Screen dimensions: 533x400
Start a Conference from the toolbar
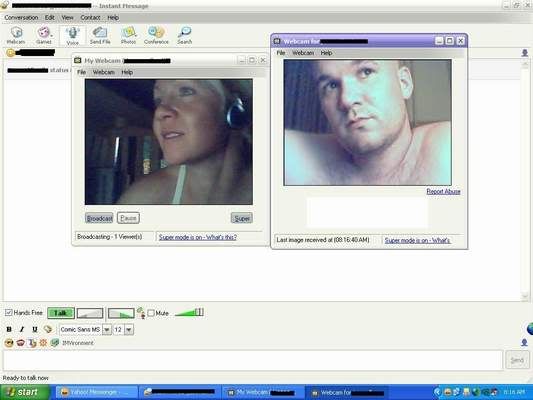point(156,35)
